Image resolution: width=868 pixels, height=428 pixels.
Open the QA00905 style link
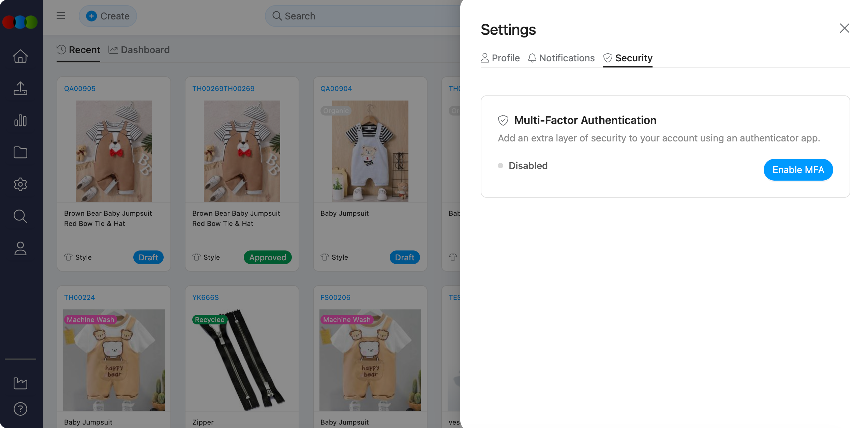[80, 89]
